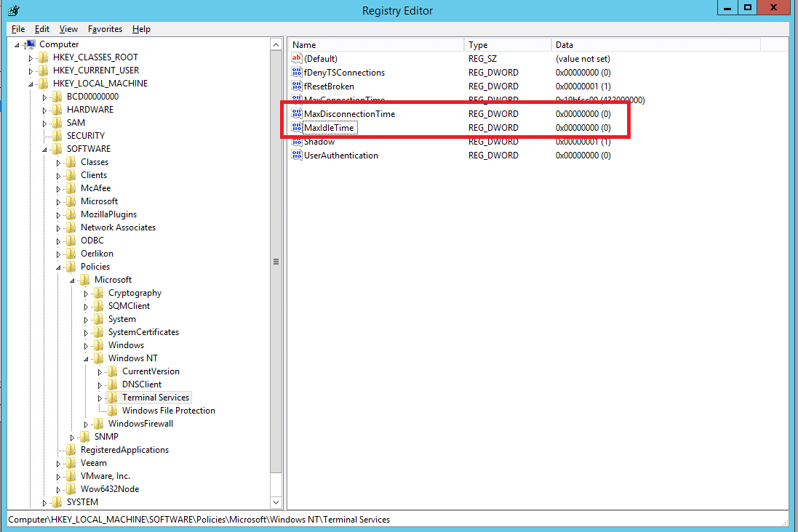Select the fResetBroken value icon
This screenshot has width=798, height=532.
(x=297, y=86)
